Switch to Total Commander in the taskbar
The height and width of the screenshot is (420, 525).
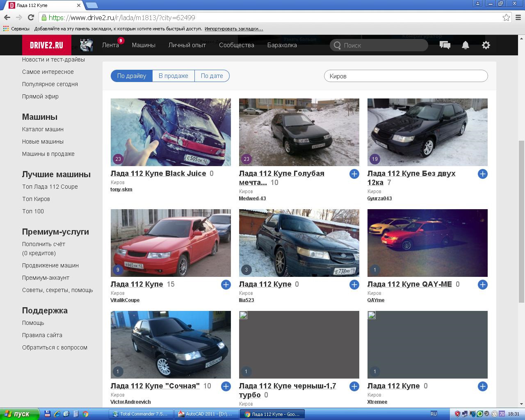(x=141, y=414)
